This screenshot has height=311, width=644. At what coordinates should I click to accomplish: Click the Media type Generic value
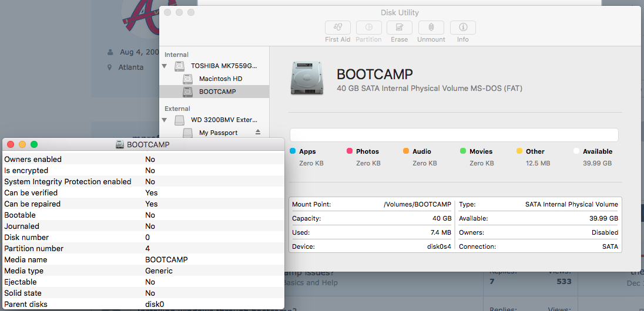[159, 271]
